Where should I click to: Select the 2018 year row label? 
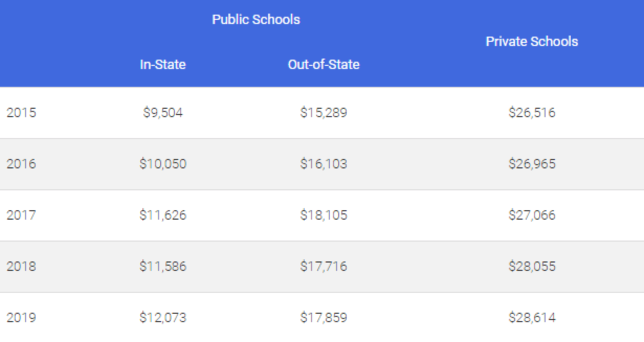tap(21, 267)
